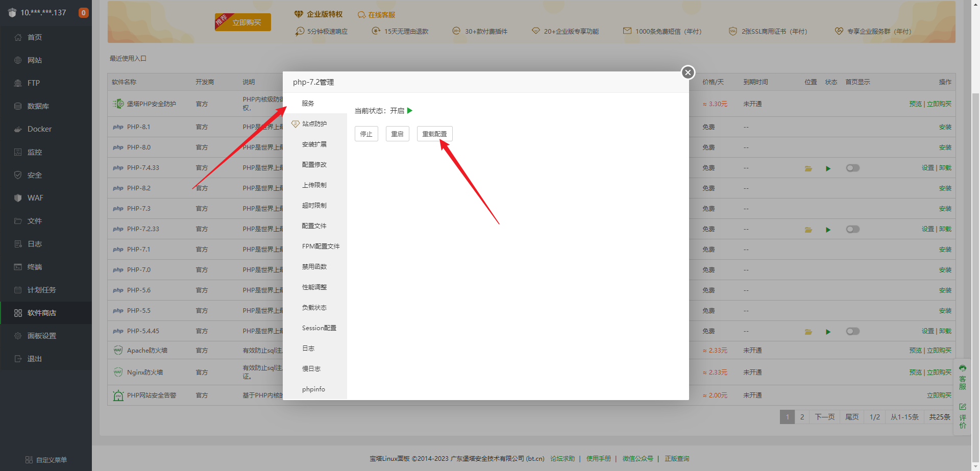The image size is (980, 471).
Task: Switch to the 禁用函数 tab
Action: tap(315, 266)
